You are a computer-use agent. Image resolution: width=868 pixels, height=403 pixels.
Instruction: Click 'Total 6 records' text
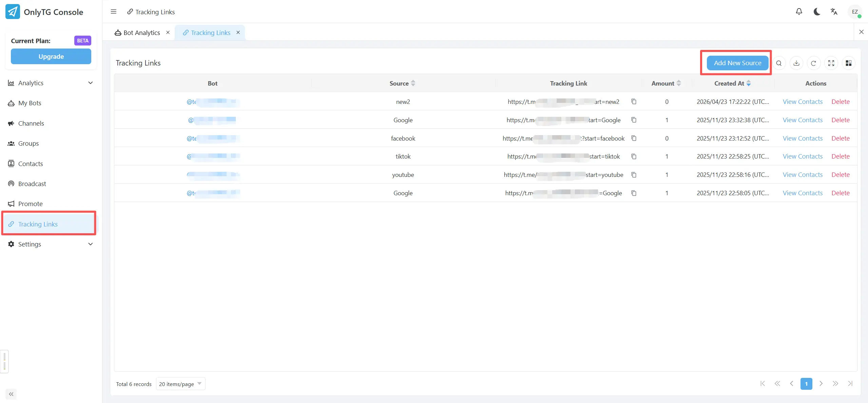pos(134,384)
